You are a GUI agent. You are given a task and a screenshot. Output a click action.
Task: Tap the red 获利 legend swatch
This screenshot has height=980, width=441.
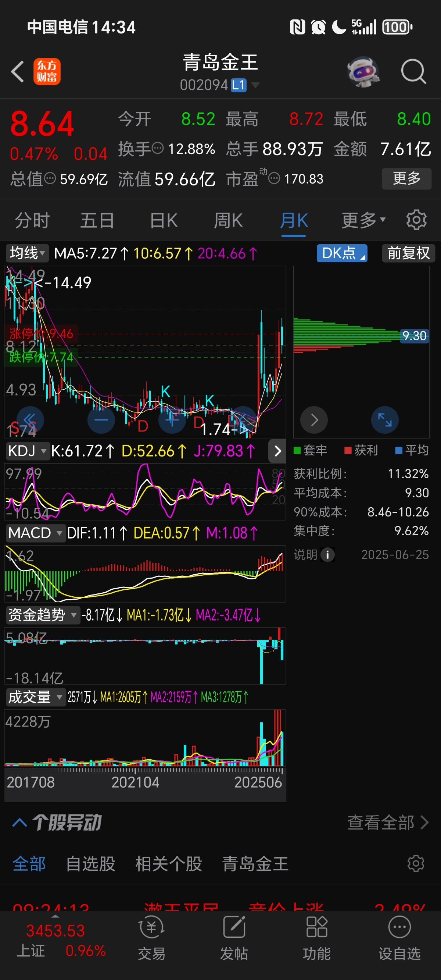coord(348,450)
